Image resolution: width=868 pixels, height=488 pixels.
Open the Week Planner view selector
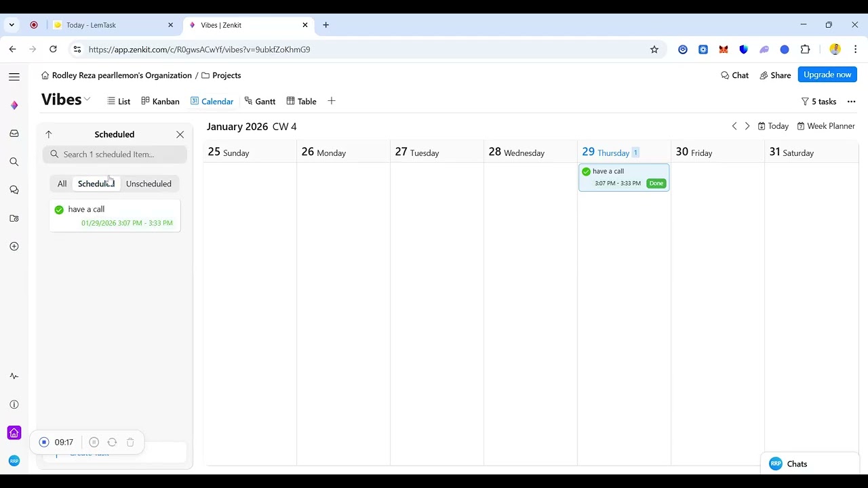coord(826,126)
